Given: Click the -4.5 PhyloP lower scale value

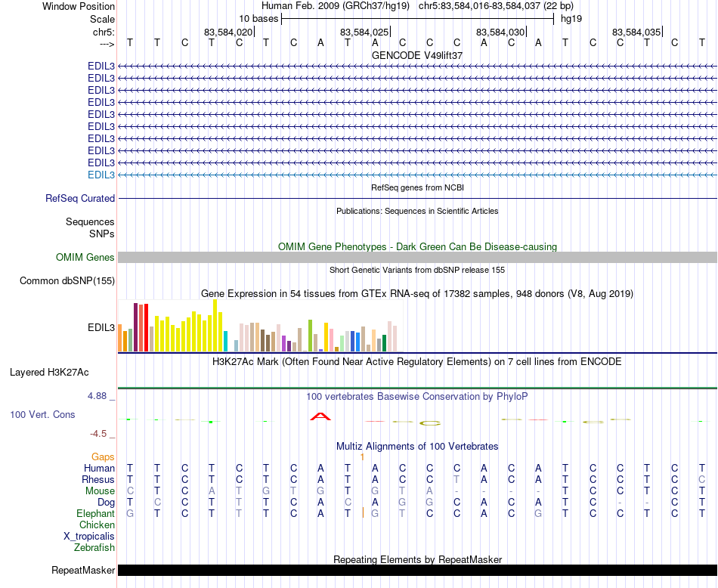Looking at the screenshot, I should coord(98,434).
